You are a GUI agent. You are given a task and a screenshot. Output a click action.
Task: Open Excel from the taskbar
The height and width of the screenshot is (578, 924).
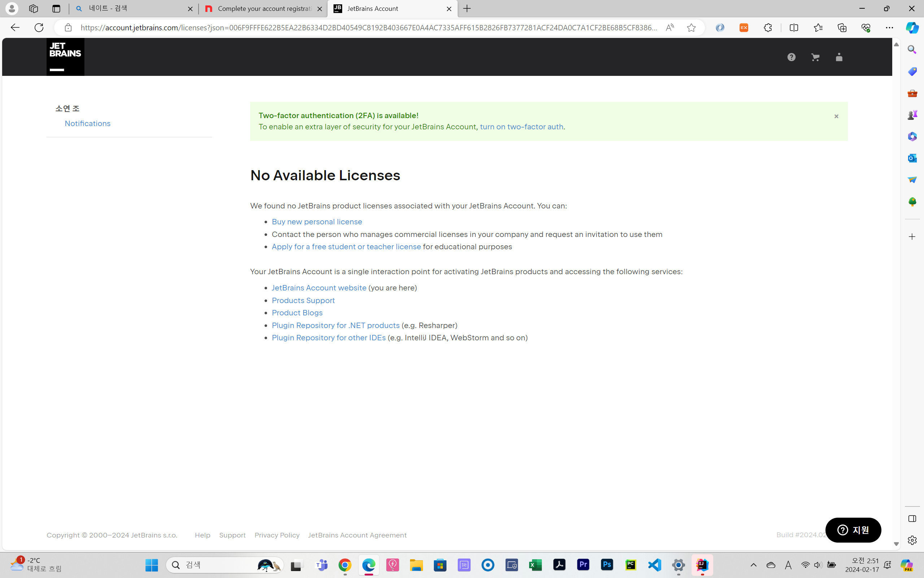[535, 565]
